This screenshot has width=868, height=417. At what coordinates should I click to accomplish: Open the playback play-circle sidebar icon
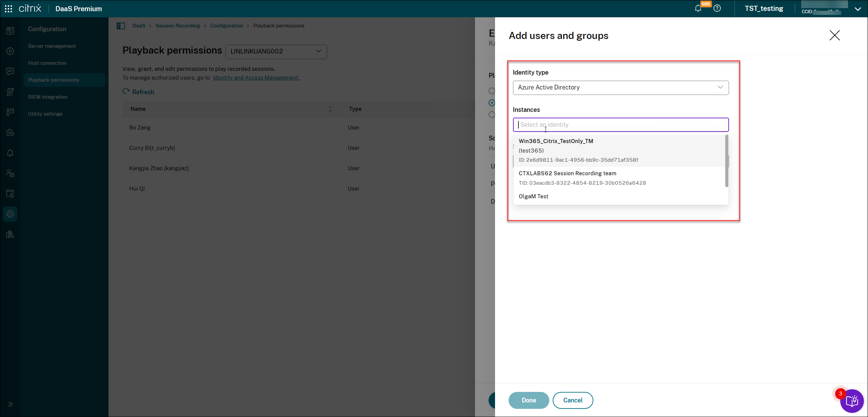[10, 51]
